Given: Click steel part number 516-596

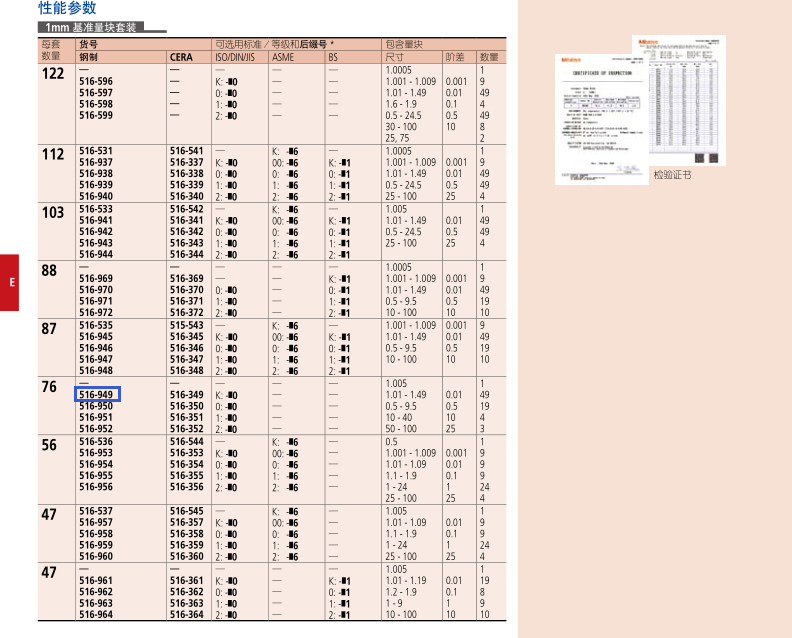Looking at the screenshot, I should tap(96, 81).
